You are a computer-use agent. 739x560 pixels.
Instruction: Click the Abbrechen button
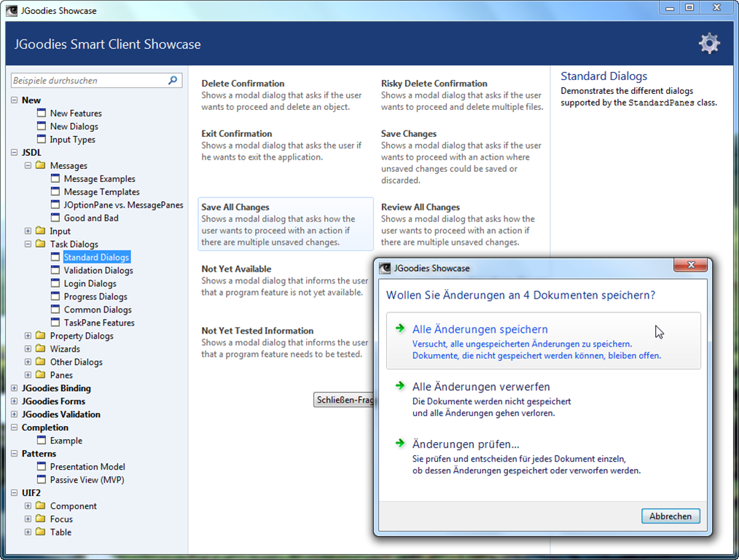(x=670, y=516)
